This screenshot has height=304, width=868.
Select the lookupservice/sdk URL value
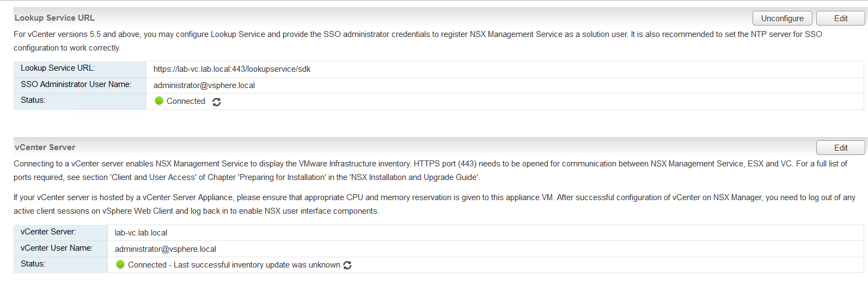coord(232,69)
